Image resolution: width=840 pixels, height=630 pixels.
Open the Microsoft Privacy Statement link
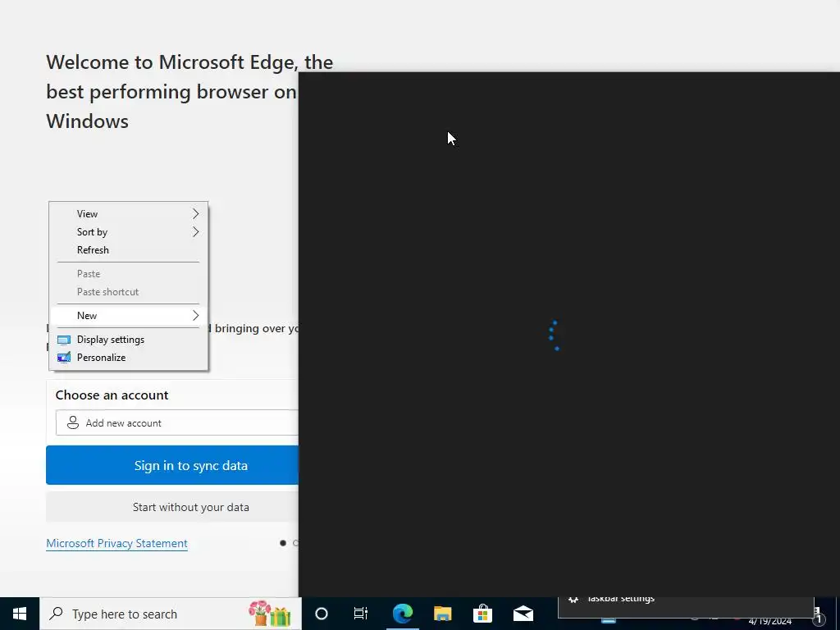116,543
